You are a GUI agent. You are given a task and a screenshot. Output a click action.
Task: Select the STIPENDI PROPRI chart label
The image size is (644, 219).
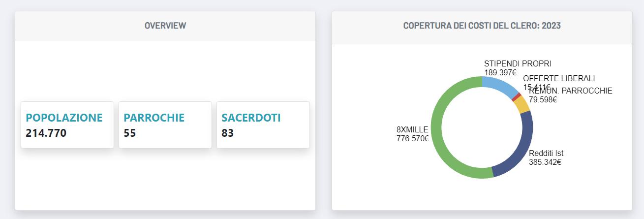point(518,63)
